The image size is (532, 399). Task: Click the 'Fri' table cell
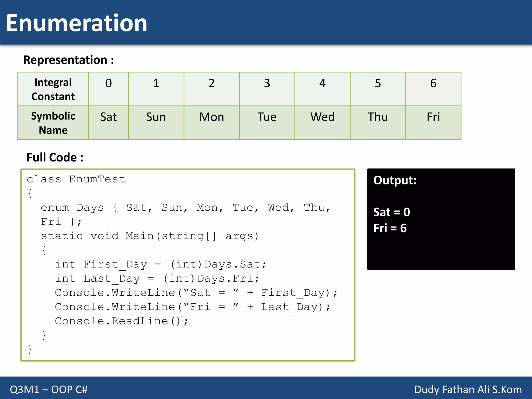click(x=433, y=123)
